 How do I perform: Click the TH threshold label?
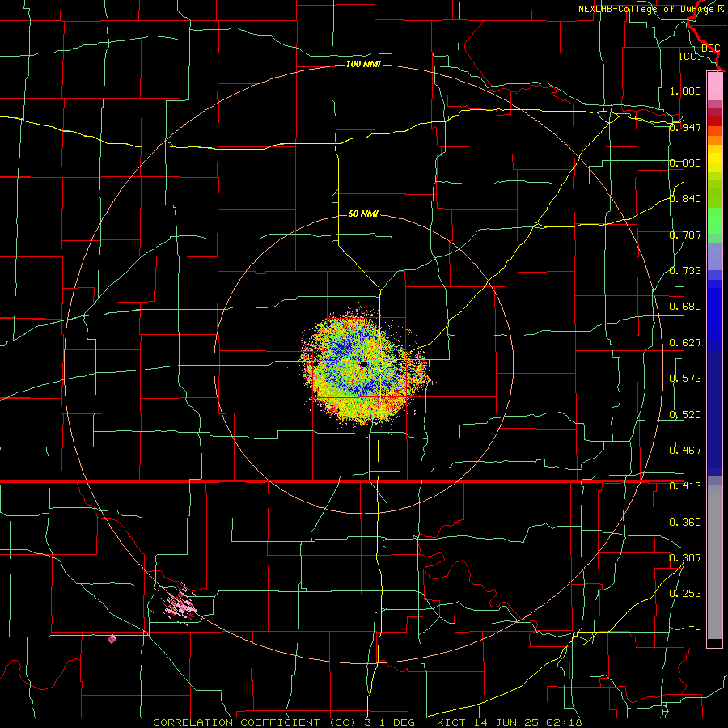coord(695,630)
